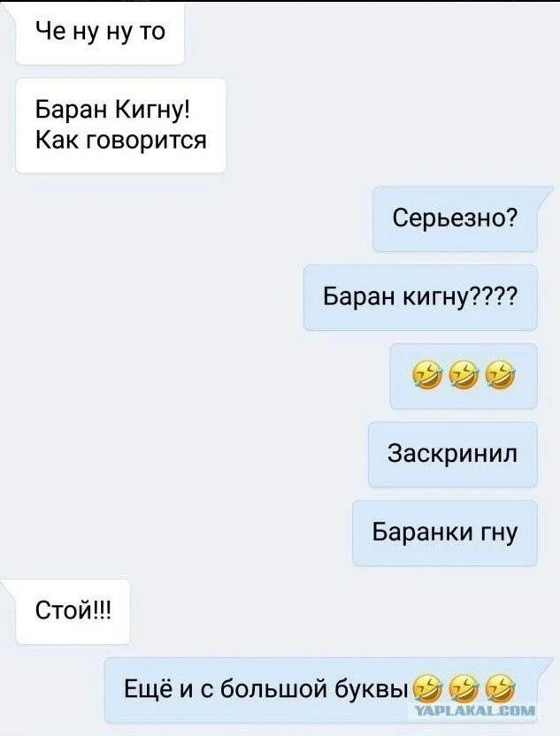The width and height of the screenshot is (560, 736).
Task: Select the 'Баранки гну' message
Action: pyautogui.click(x=445, y=533)
